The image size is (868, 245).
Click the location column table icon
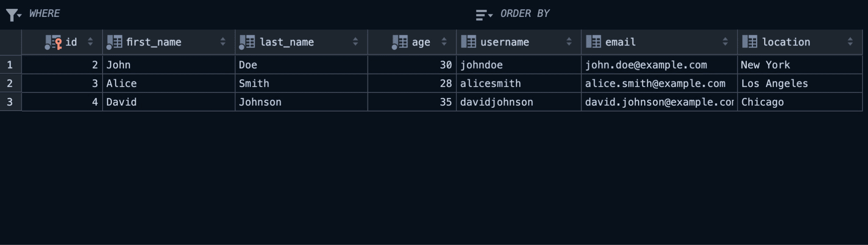[750, 42]
